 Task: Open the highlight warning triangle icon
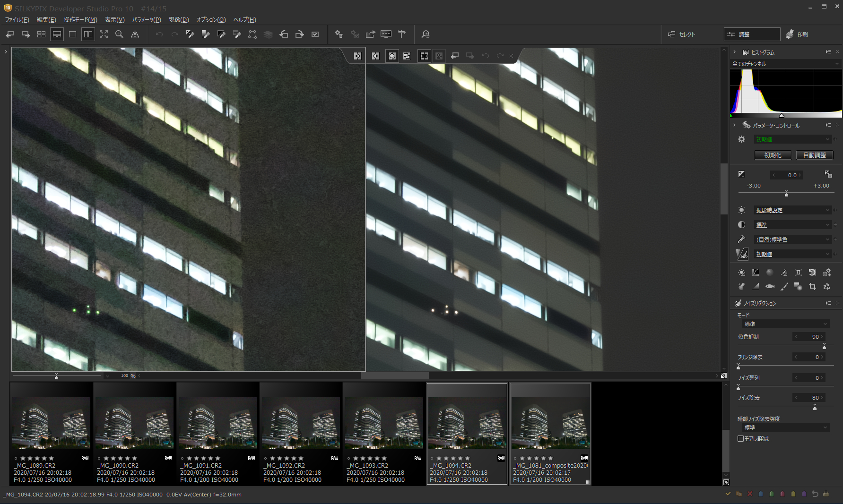tap(135, 34)
